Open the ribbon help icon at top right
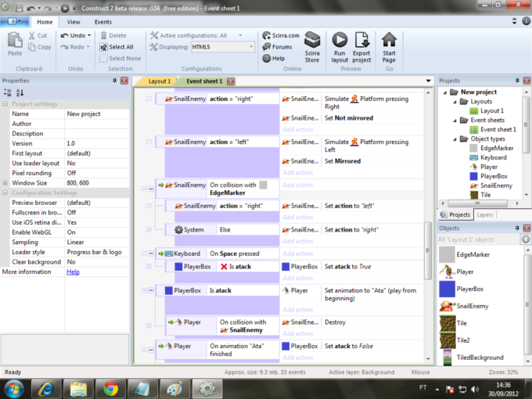 [x=527, y=21]
